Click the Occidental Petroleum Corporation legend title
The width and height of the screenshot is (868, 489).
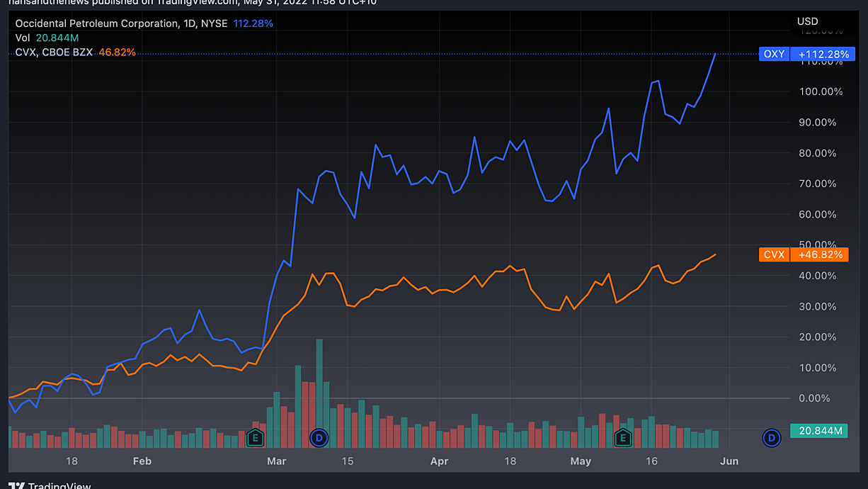(x=97, y=23)
